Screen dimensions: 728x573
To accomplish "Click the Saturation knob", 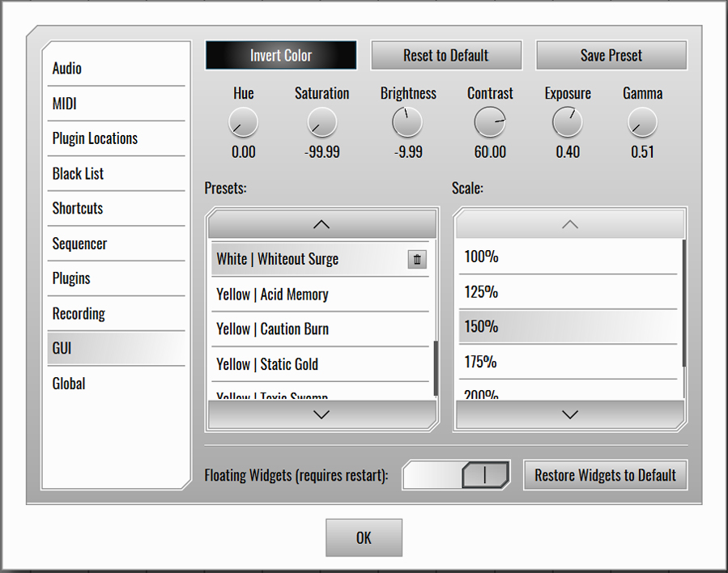I will (x=321, y=122).
